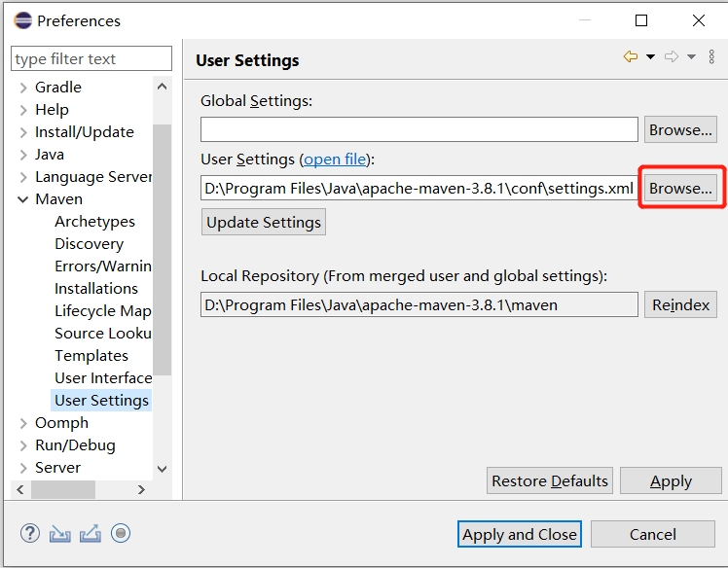Select Source Lookup under Maven
The width and height of the screenshot is (728, 568).
102,334
